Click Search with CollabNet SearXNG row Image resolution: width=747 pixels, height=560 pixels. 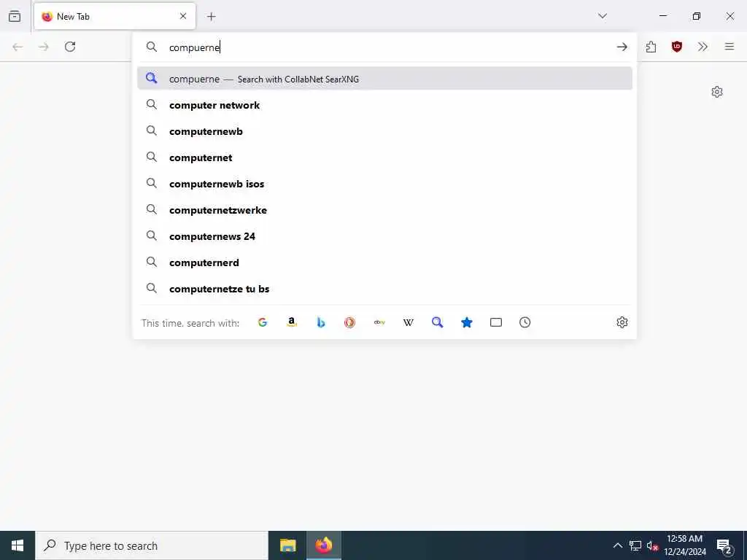pyautogui.click(x=385, y=79)
